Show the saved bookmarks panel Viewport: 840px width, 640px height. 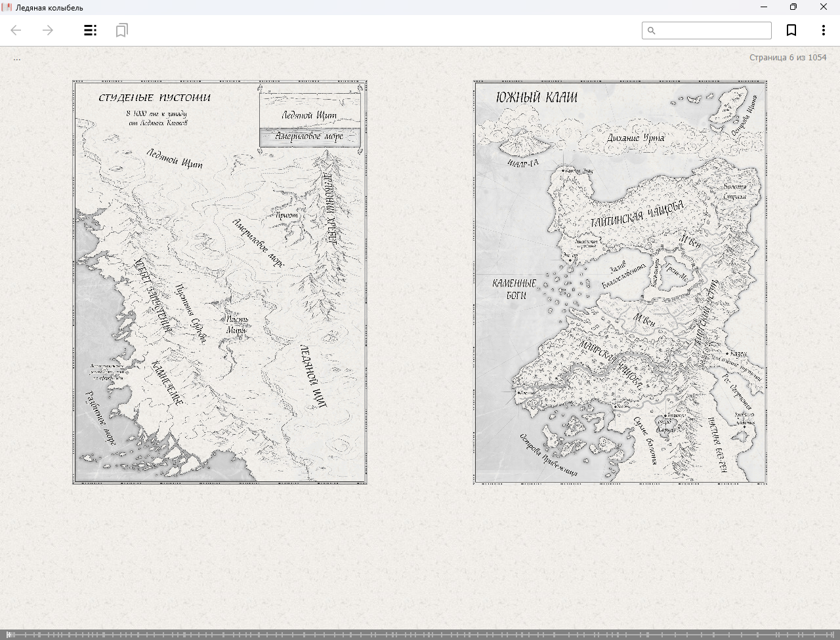pyautogui.click(x=121, y=30)
